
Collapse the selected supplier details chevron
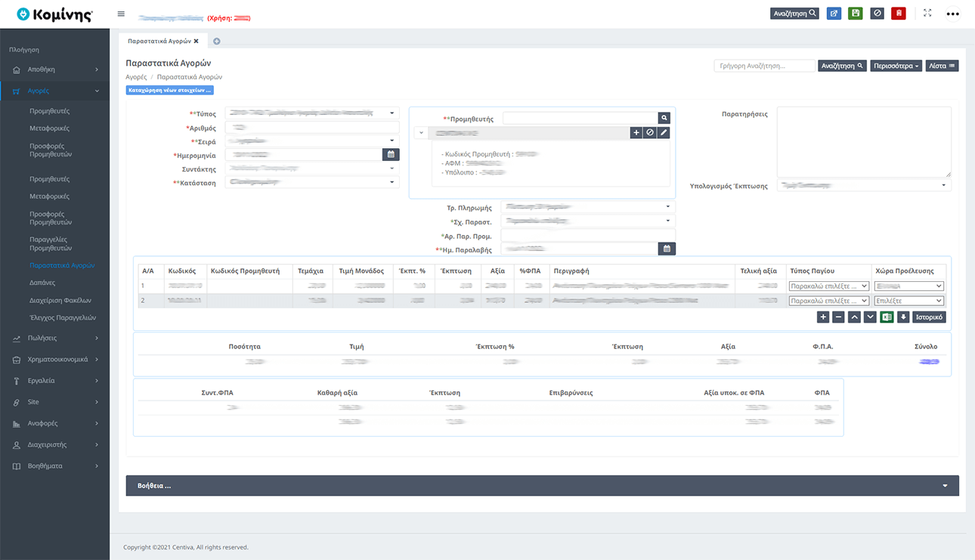(x=421, y=133)
